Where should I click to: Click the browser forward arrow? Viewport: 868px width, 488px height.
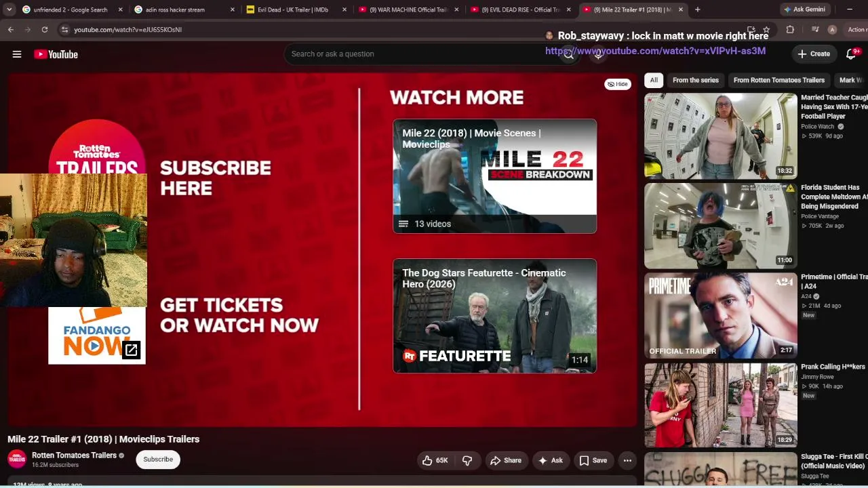28,30
